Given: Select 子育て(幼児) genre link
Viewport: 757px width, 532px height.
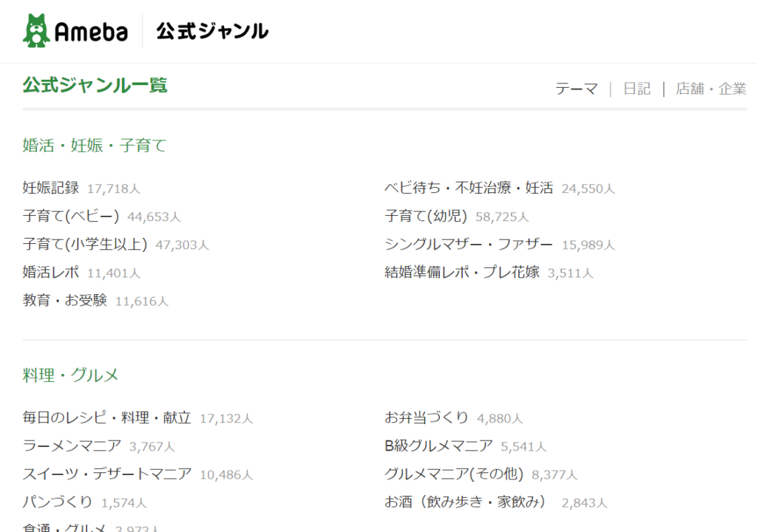Looking at the screenshot, I should pyautogui.click(x=427, y=216).
